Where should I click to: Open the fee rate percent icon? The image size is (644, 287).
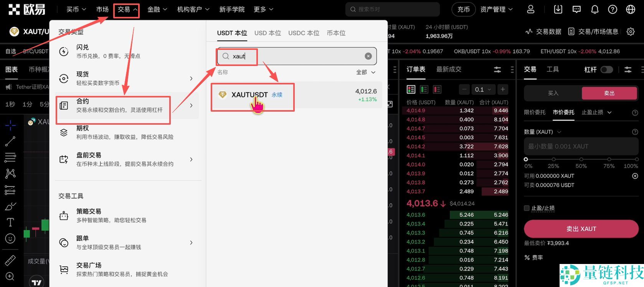click(x=527, y=257)
